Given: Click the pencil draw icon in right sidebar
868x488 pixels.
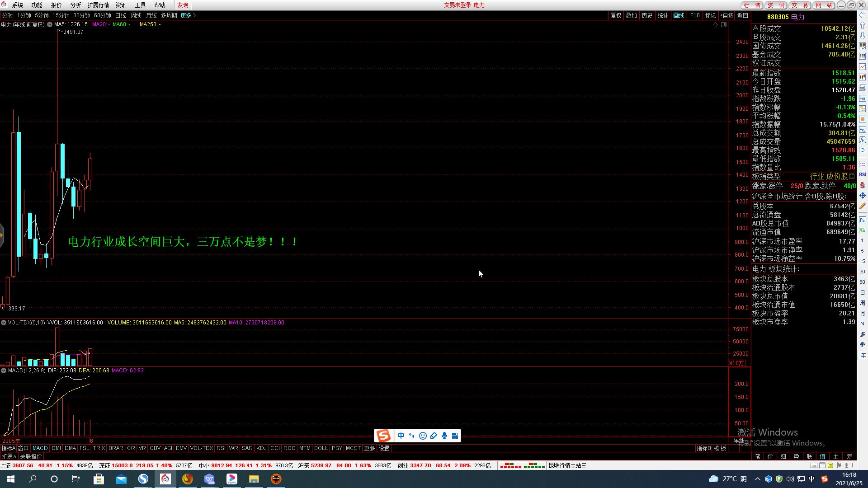Looking at the screenshot, I should [862, 206].
